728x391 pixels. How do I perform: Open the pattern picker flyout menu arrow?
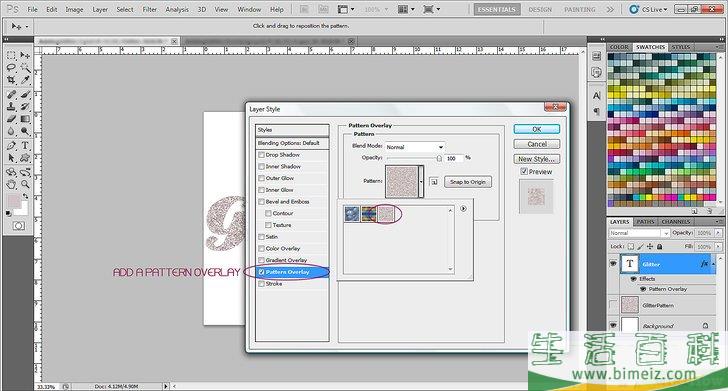463,209
